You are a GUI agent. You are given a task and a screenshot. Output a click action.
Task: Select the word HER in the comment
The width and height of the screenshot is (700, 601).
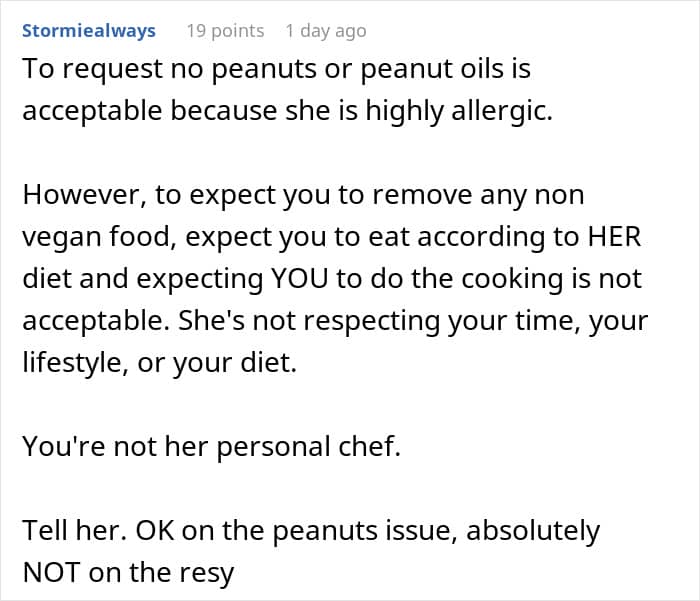(x=614, y=236)
